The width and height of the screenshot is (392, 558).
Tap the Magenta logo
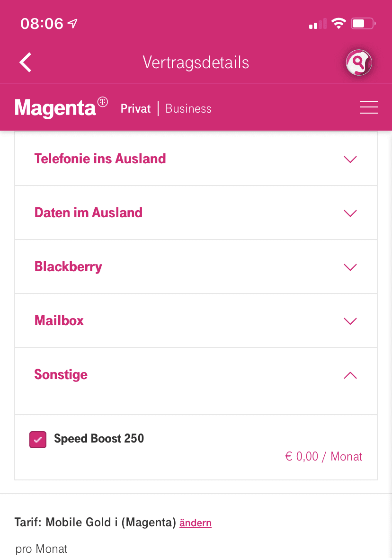point(62,108)
